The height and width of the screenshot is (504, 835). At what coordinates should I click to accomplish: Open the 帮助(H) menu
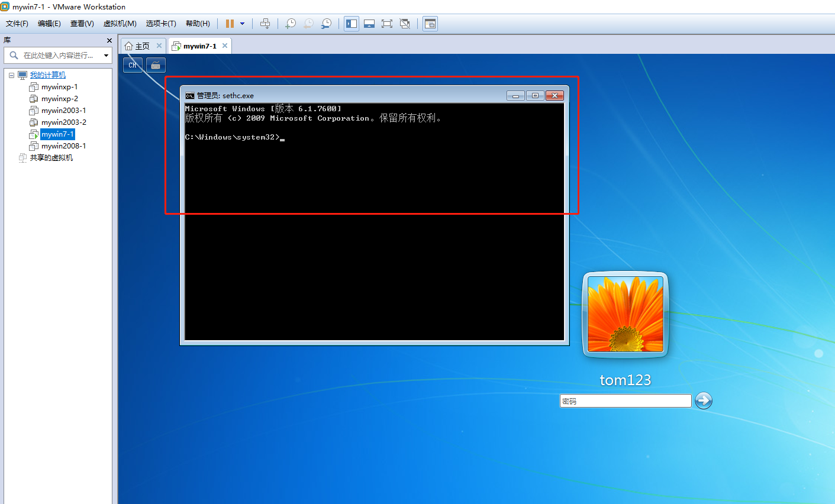pos(198,24)
